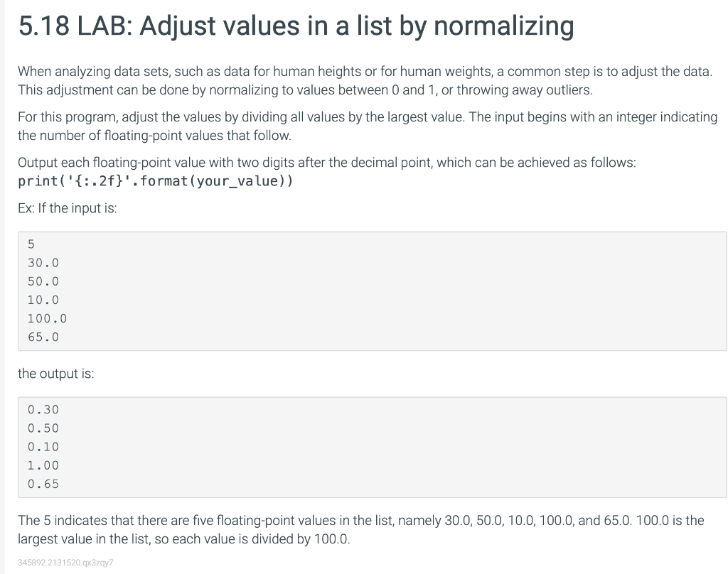Click the example input code box
The height and width of the screenshot is (574, 728).
pos(373,291)
